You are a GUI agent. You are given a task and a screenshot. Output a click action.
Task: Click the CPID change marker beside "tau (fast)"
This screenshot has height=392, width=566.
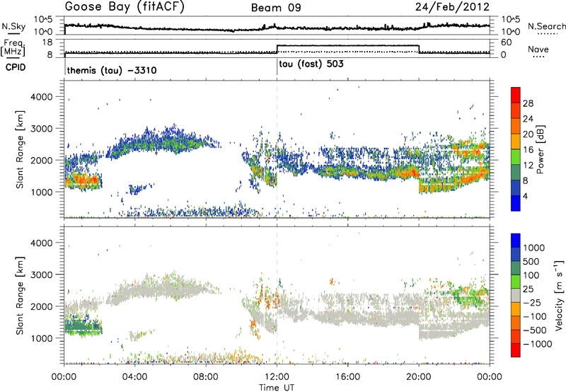click(x=277, y=67)
